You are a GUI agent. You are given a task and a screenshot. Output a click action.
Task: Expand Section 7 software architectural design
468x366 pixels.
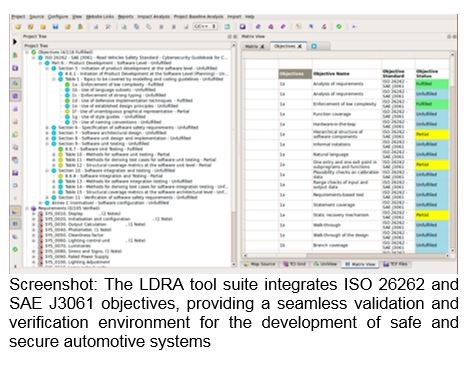click(47, 133)
